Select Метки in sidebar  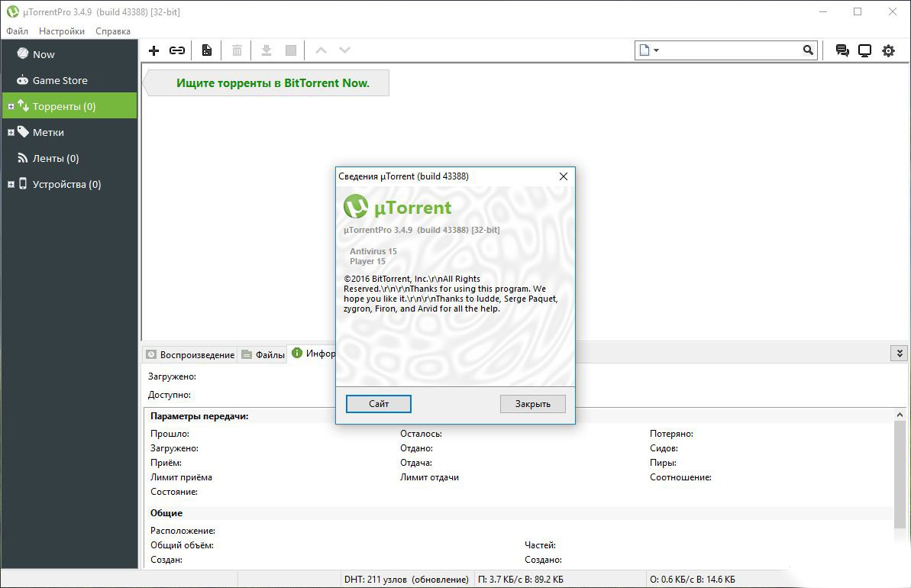tap(69, 132)
